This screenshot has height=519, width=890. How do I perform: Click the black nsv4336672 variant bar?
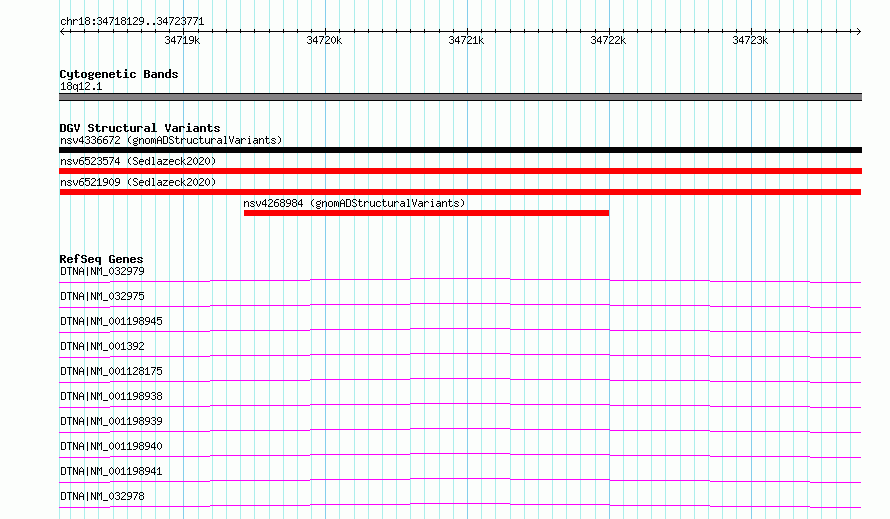point(460,150)
